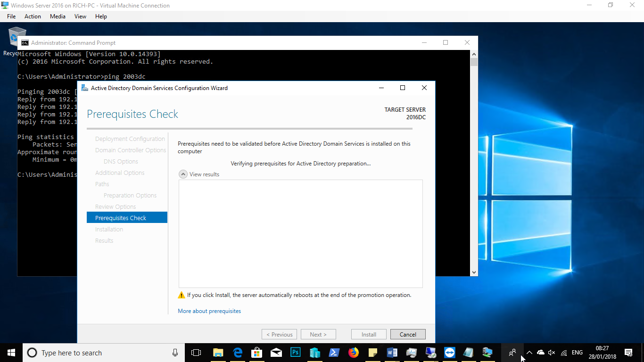Screen dimensions: 644x362
Task: Click the Next button
Action: tap(318, 334)
